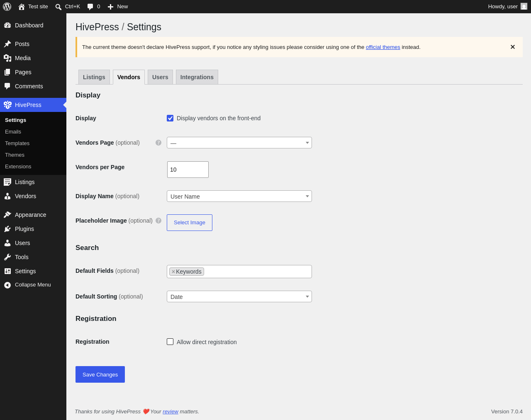Click the Plugins plug icon
This screenshot has width=531, height=420.
point(7,229)
